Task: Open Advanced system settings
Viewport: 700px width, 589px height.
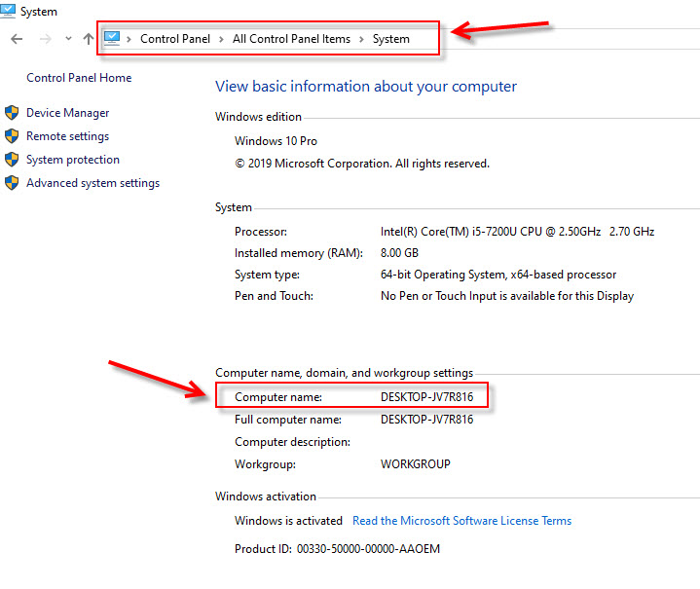Action: tap(92, 183)
